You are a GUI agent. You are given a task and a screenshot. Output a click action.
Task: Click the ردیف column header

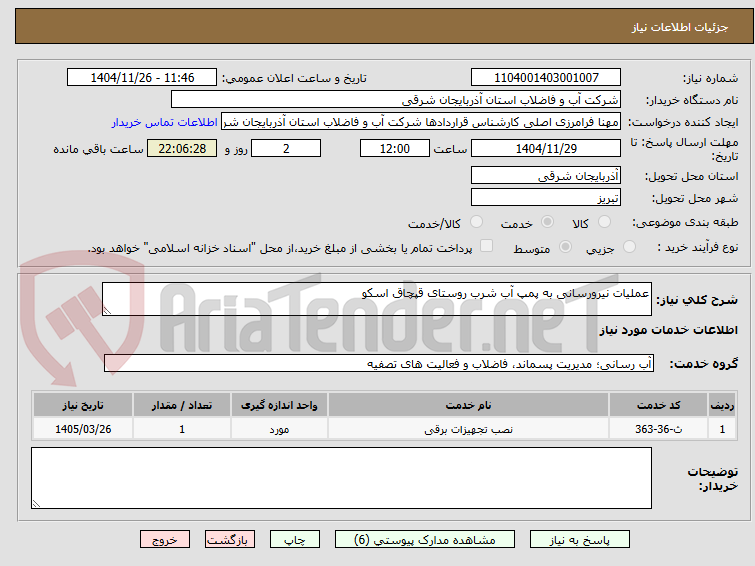[722, 405]
